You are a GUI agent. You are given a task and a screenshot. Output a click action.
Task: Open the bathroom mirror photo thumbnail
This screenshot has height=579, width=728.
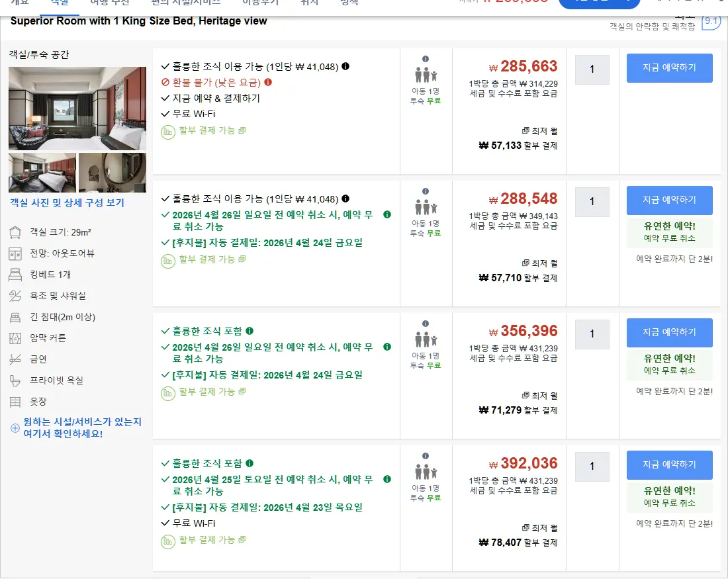tap(113, 172)
